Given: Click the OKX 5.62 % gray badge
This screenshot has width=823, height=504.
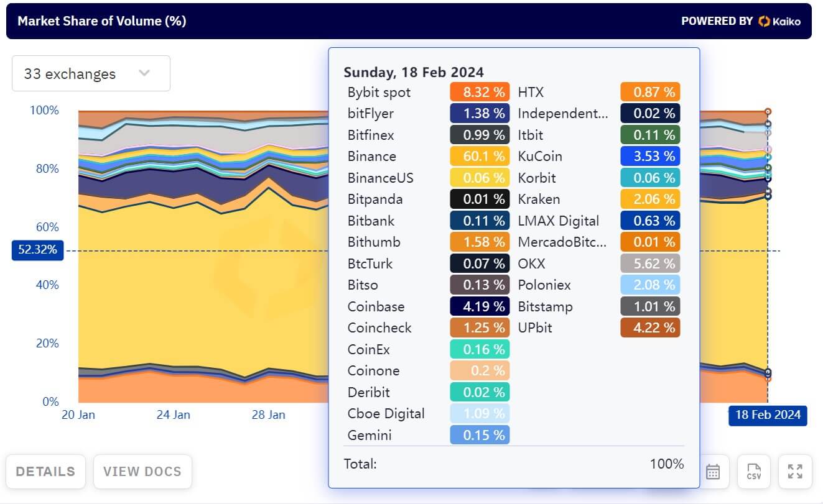Looking at the screenshot, I should coord(650,264).
